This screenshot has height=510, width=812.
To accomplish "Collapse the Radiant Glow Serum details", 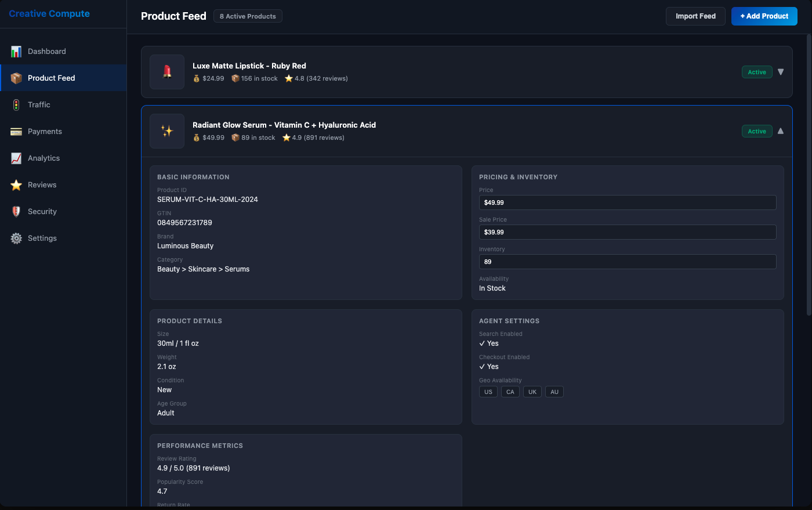I will (x=781, y=131).
